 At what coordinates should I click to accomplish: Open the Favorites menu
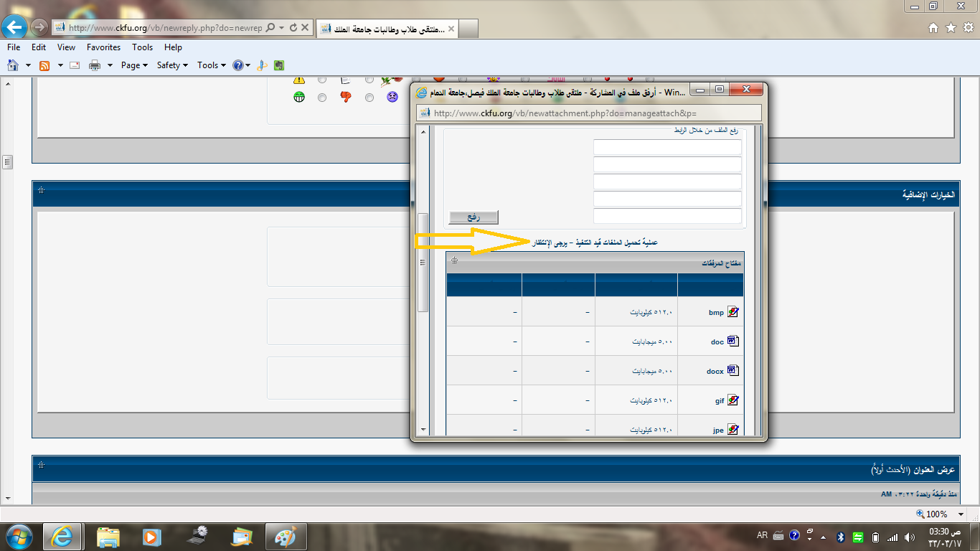(103, 47)
